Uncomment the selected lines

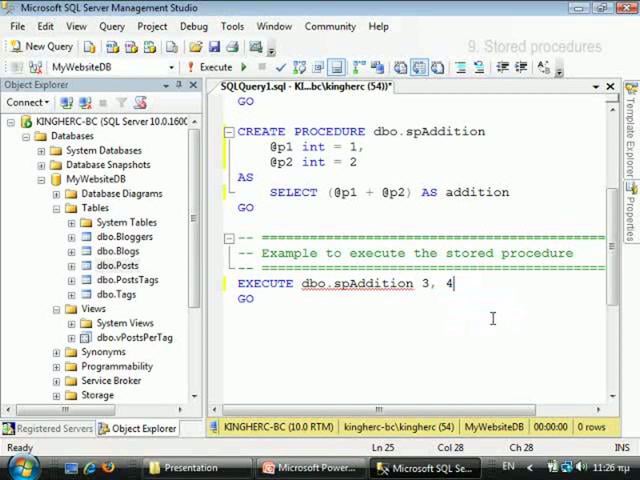pos(479,67)
